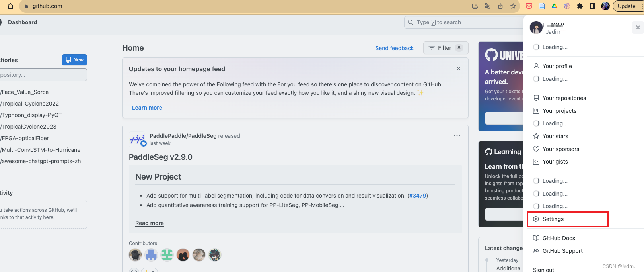Viewport: 644px width, 272px height.
Task: Toggle the browser side panel icon
Action: 593,6
